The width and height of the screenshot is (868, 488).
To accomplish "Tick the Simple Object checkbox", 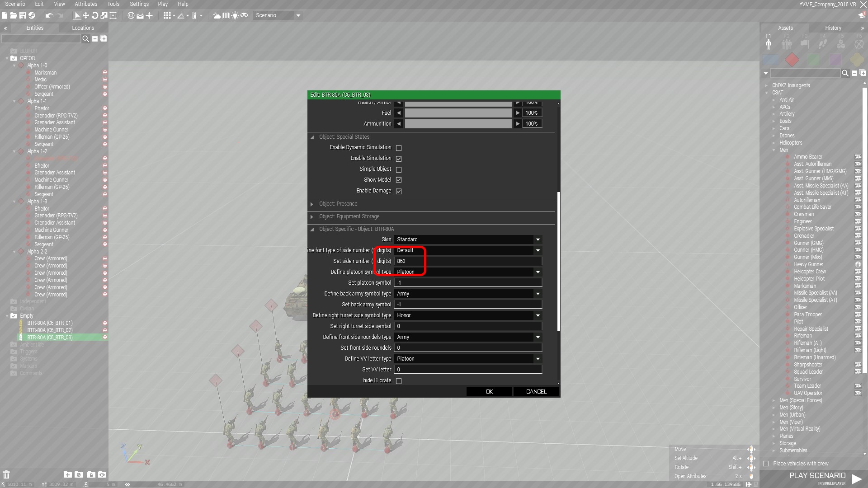I will tap(399, 169).
